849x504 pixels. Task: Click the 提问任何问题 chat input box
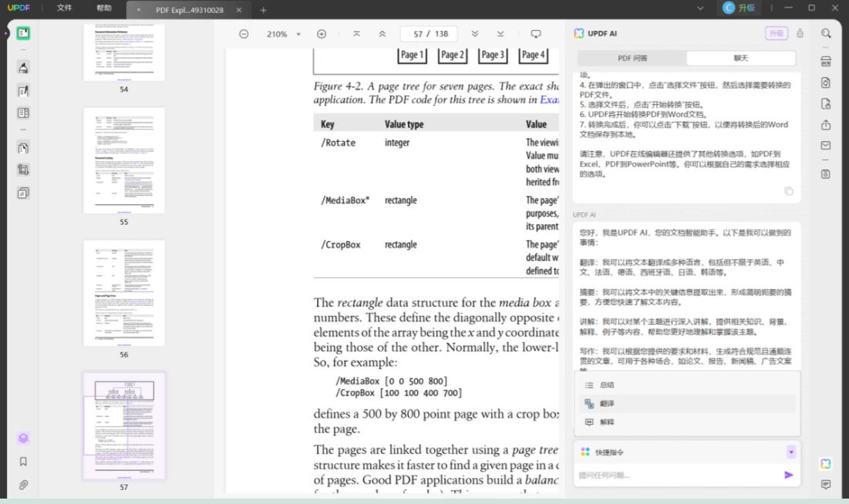coord(677,475)
